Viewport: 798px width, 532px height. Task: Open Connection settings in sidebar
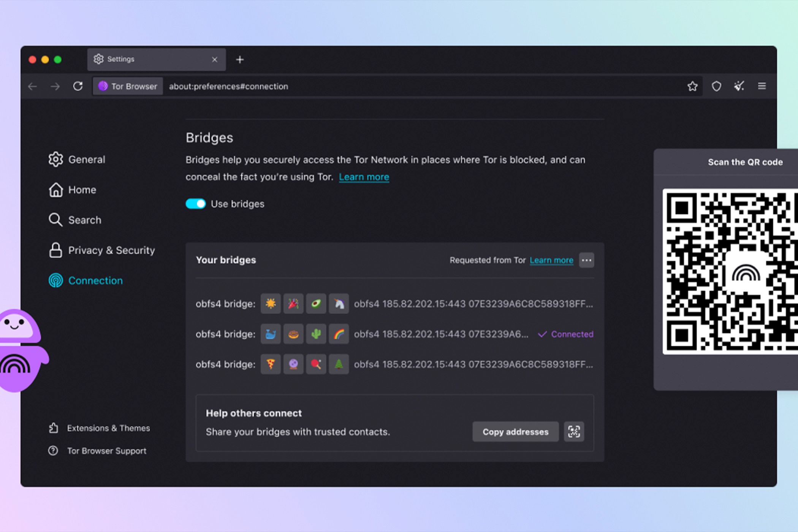95,280
